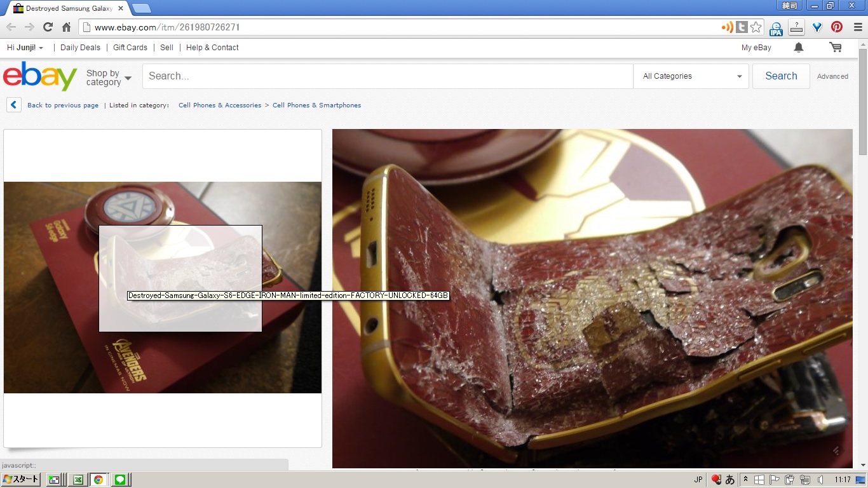Click the eBay logo
The image size is (868, 488).
(x=40, y=76)
